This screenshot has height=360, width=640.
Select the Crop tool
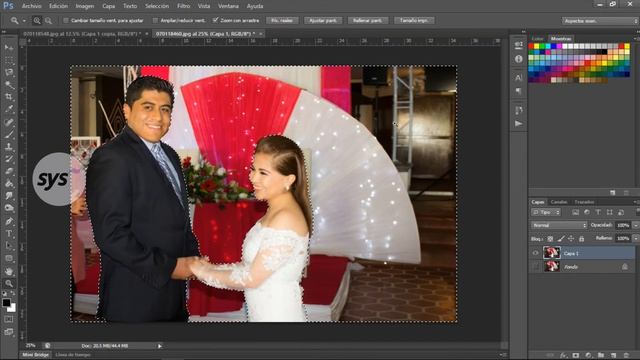9,97
